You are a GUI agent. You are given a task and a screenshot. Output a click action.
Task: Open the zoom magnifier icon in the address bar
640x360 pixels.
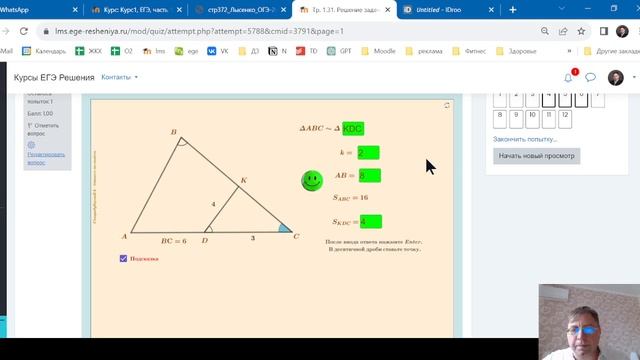click(544, 31)
